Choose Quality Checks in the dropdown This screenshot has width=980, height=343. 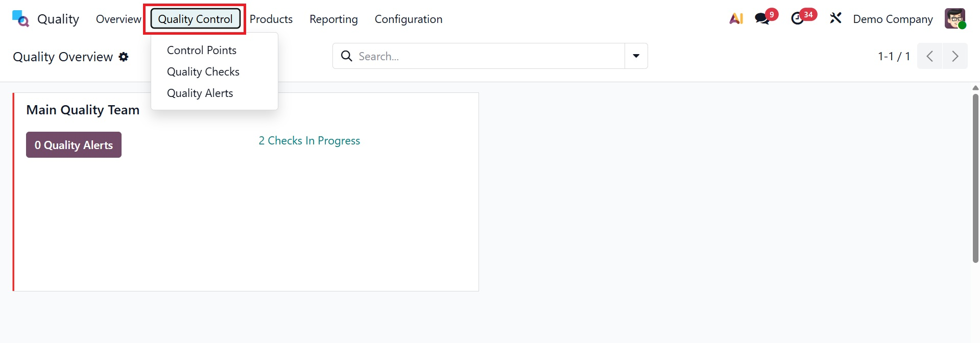point(203,71)
